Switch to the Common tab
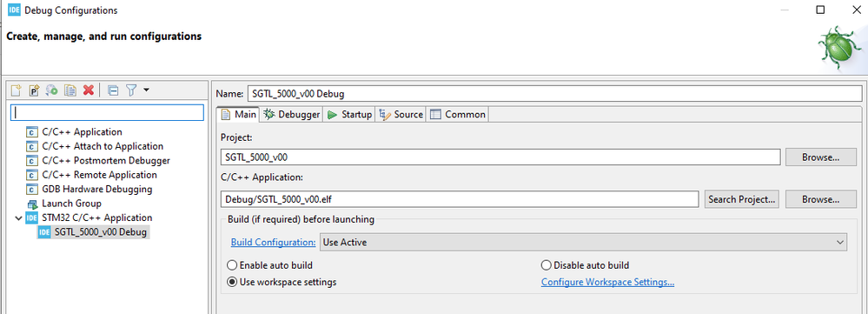This screenshot has height=314, width=868. (x=457, y=115)
